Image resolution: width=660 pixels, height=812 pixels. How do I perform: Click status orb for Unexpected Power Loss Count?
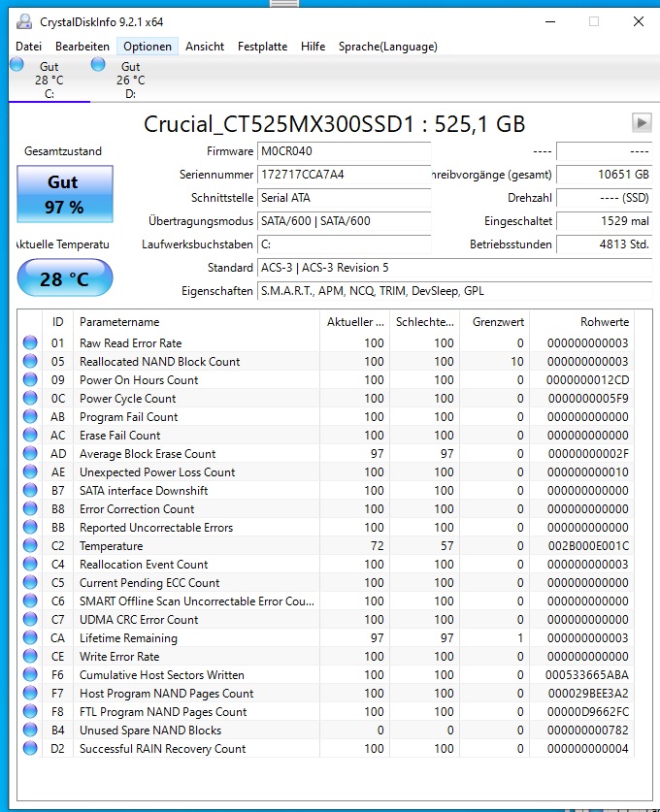[x=30, y=471]
